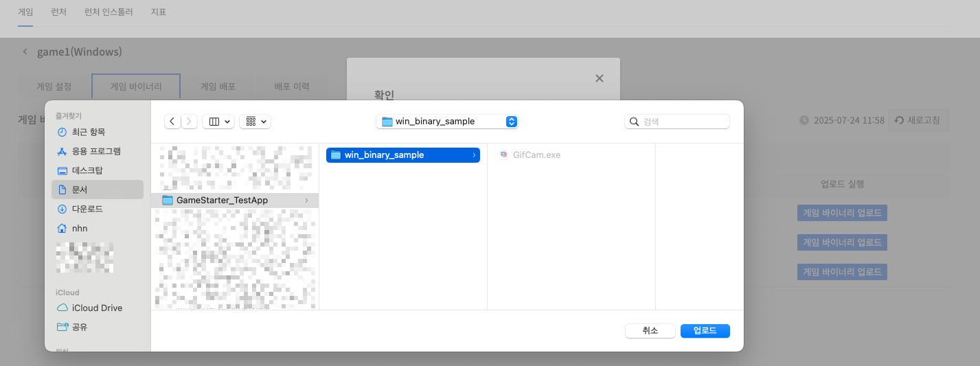The image size is (980, 366).
Task: Select Documents (문서) in sidebar
Action: tap(80, 190)
